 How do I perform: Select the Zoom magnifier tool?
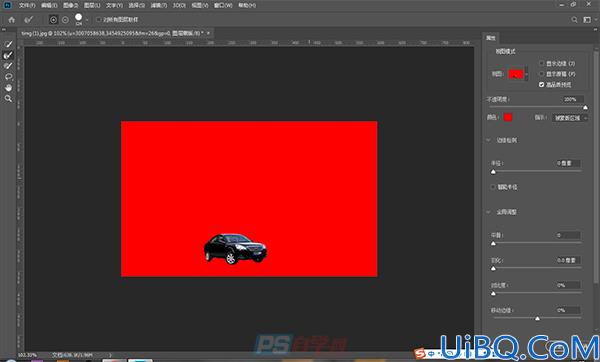(8, 99)
